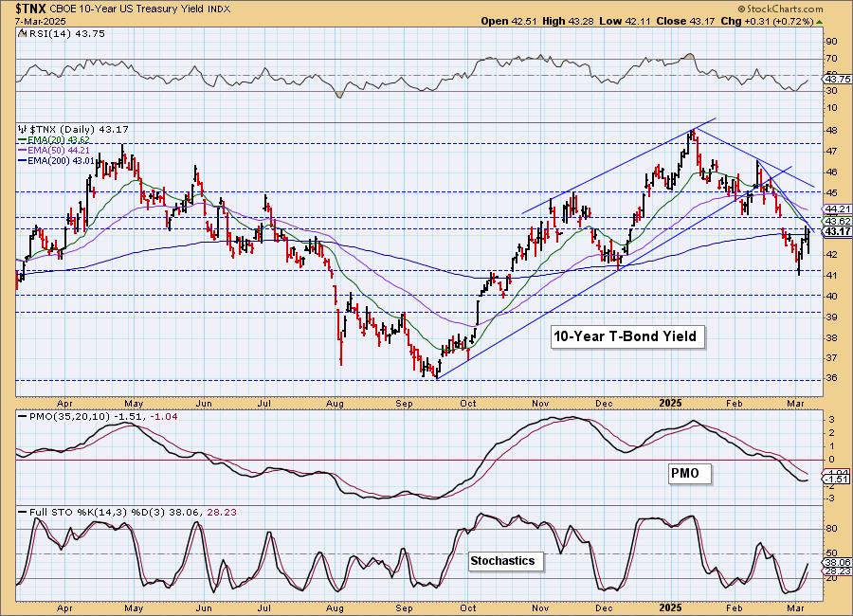The height and width of the screenshot is (616, 853).
Task: Select the Close 43.17 header value
Action: pyautogui.click(x=685, y=21)
